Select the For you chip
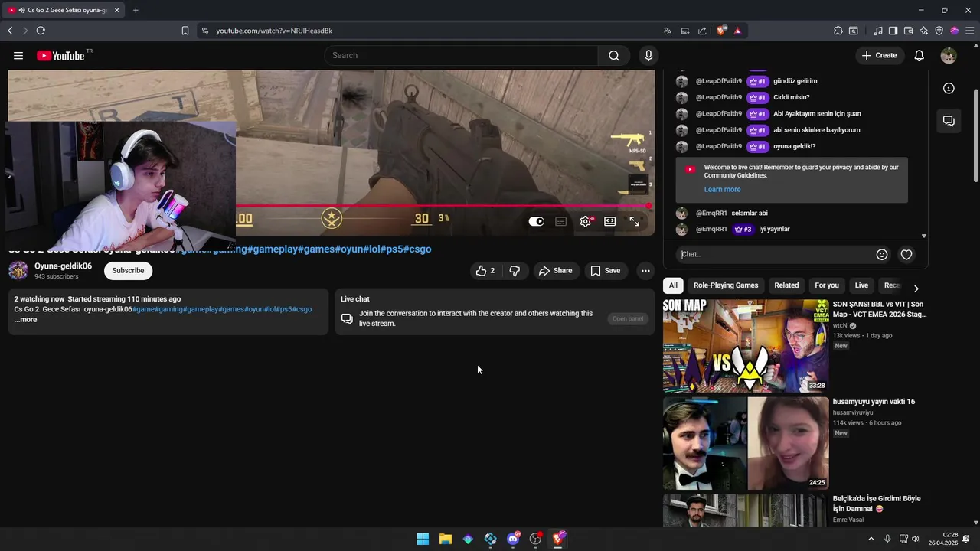Image resolution: width=980 pixels, height=551 pixels. click(827, 285)
